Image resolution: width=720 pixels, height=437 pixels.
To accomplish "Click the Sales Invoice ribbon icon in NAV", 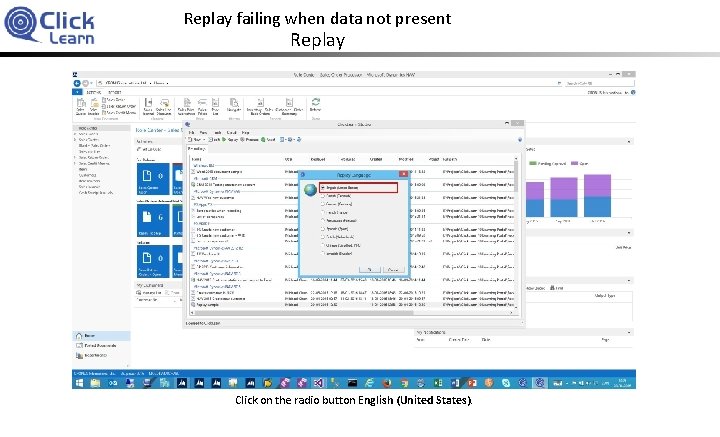I will click(x=94, y=106).
